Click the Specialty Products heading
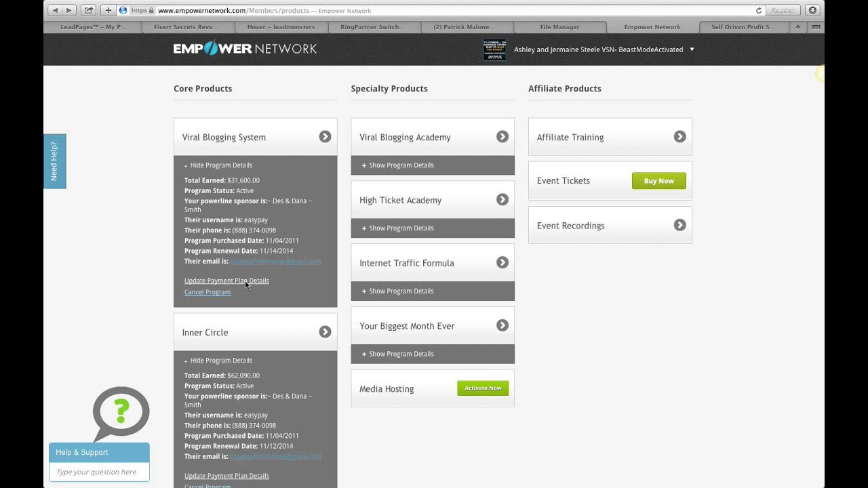This screenshot has width=868, height=488. pyautogui.click(x=389, y=89)
